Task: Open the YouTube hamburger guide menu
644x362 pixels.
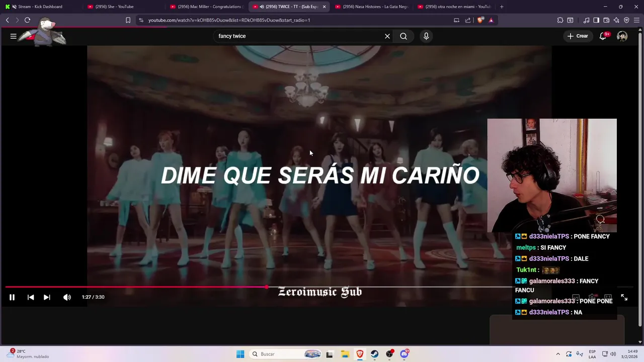Action: tap(14, 36)
